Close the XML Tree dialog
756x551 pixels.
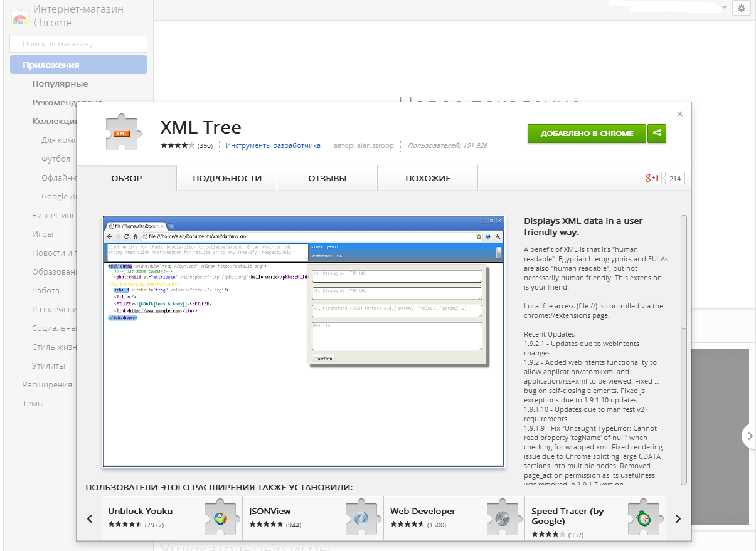[679, 114]
